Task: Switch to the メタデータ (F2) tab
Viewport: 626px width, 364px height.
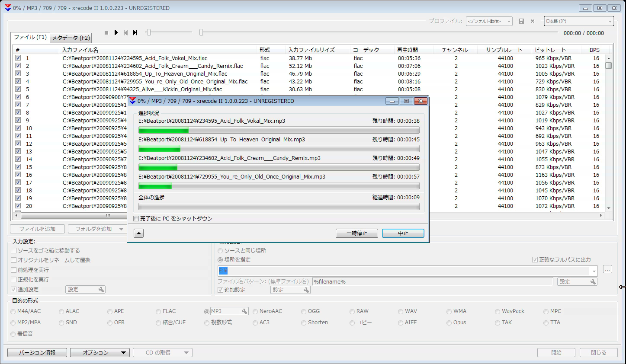Action: click(x=71, y=38)
